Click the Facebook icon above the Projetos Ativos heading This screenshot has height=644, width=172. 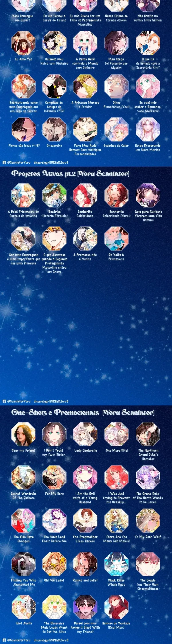coord(4,162)
